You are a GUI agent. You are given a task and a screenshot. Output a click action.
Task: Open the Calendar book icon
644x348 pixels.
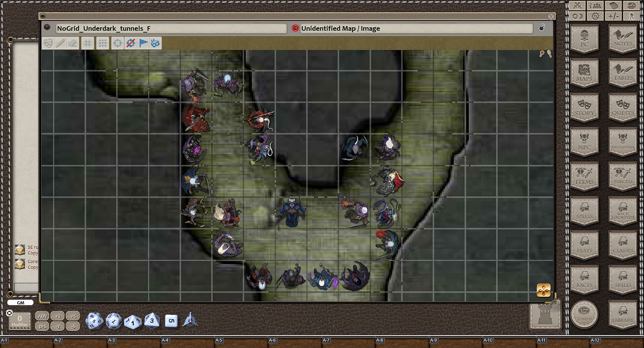click(x=614, y=6)
